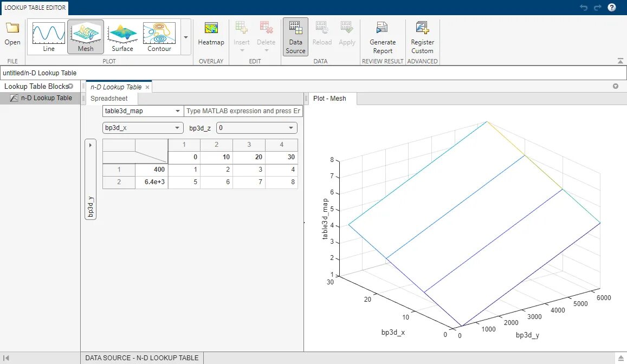Viewport: 627px width, 364px height.
Task: Expand bottom panel with bottom-right arrow icon
Action: (620, 358)
